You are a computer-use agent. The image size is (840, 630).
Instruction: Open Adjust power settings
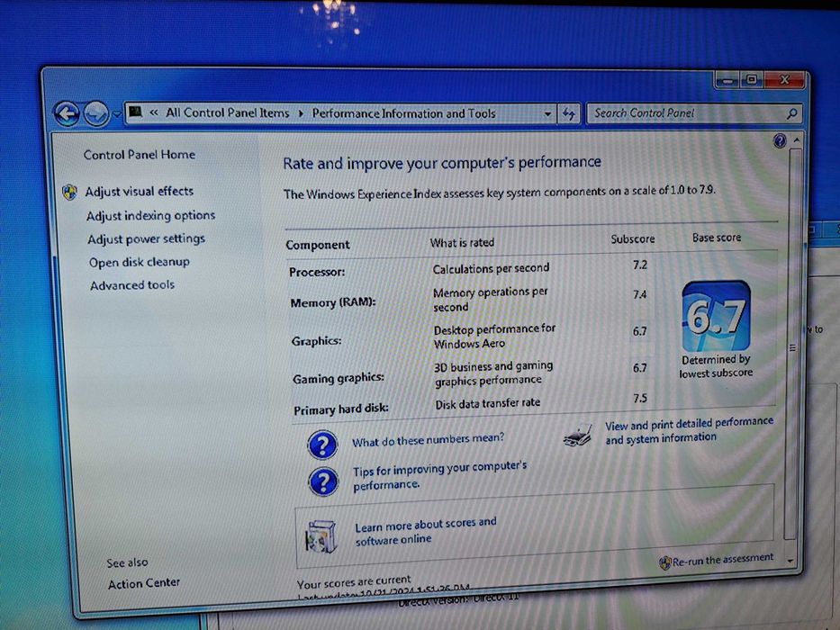tap(146, 238)
